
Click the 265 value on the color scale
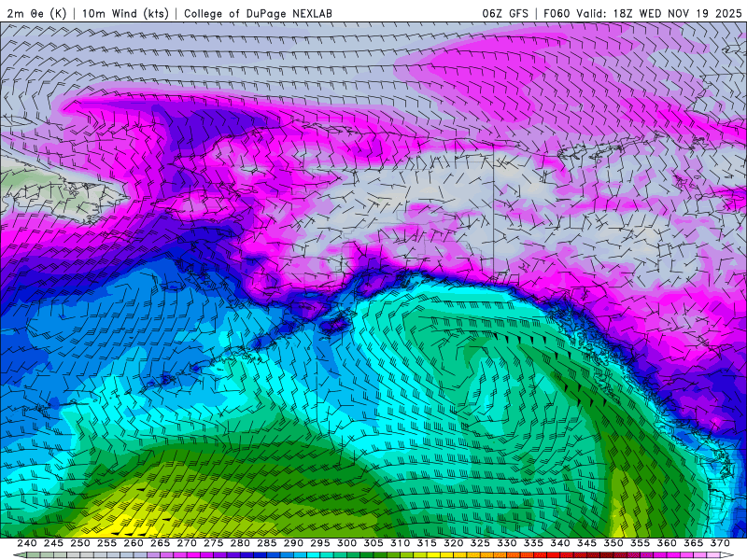pos(160,543)
